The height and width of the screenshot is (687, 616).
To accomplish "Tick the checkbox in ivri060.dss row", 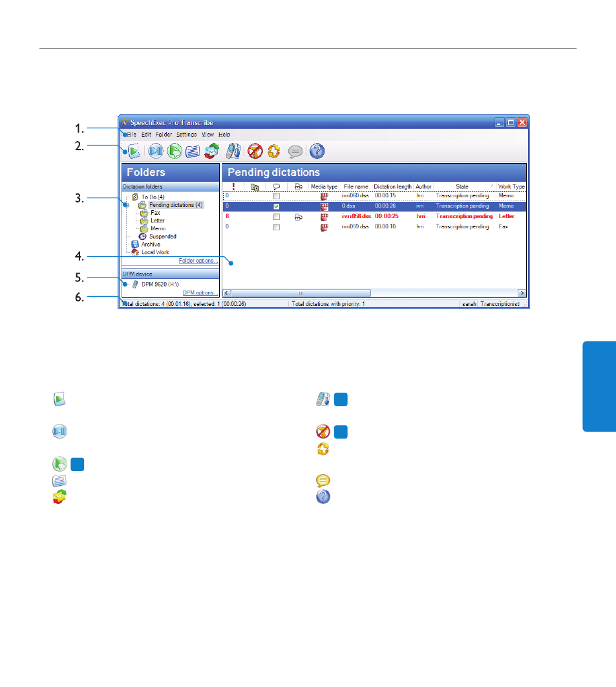I will pyautogui.click(x=276, y=196).
